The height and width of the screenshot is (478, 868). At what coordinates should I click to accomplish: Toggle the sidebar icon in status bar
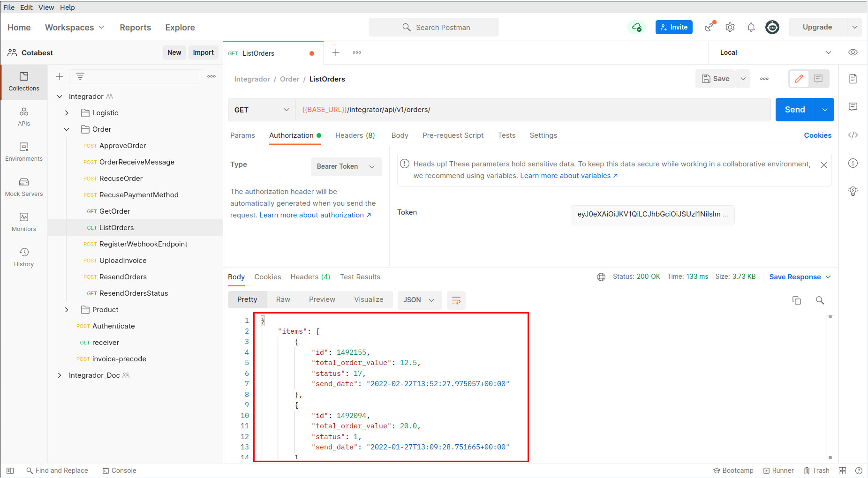(x=10, y=471)
